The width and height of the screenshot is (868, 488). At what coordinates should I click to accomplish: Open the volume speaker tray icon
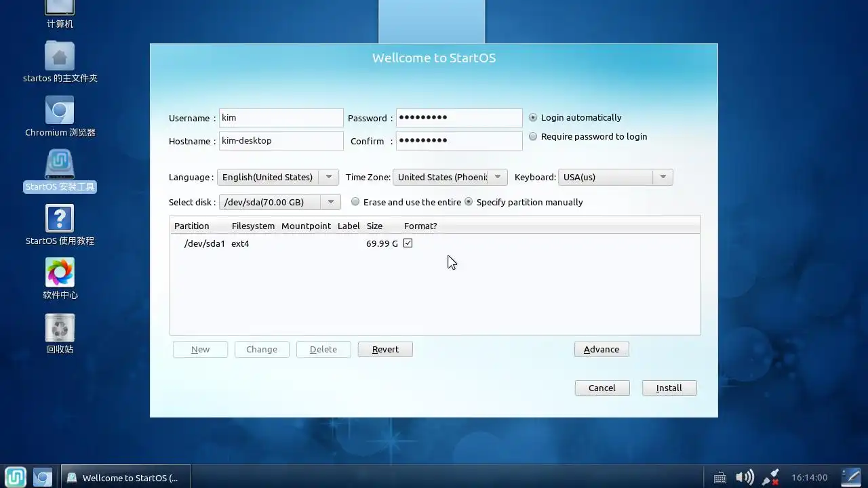745,477
